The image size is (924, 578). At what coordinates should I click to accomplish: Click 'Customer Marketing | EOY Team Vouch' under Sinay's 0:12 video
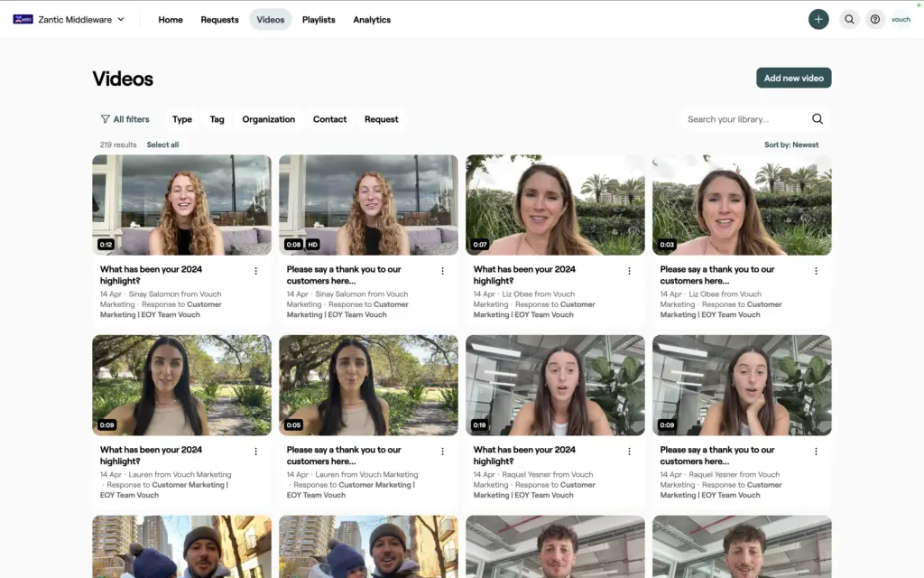point(161,310)
